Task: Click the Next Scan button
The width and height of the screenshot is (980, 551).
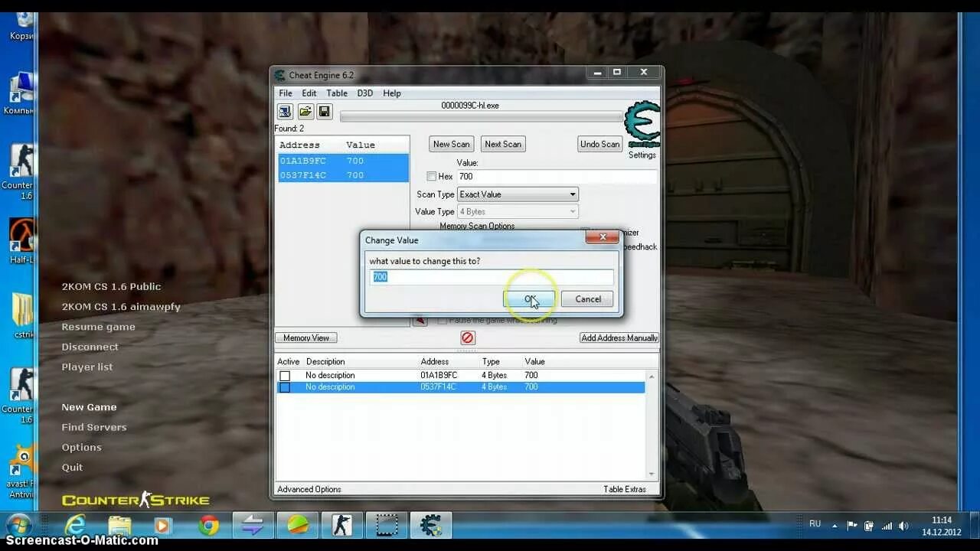Action: point(503,144)
